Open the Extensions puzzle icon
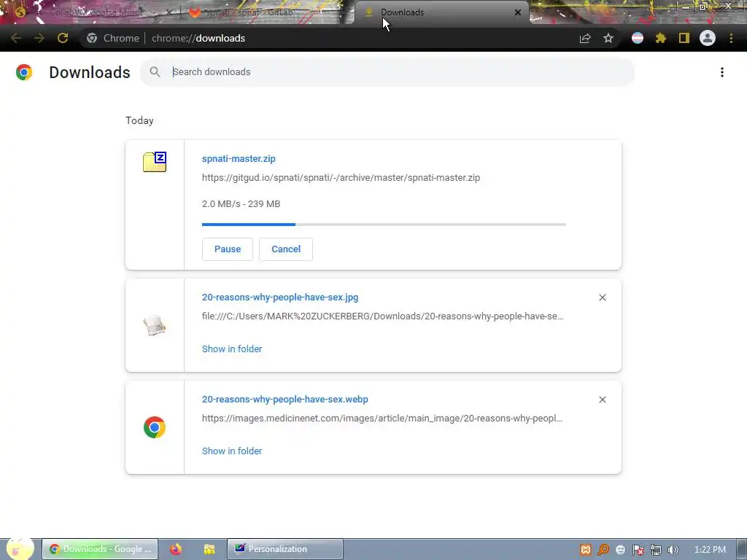The height and width of the screenshot is (560, 747). pos(660,38)
